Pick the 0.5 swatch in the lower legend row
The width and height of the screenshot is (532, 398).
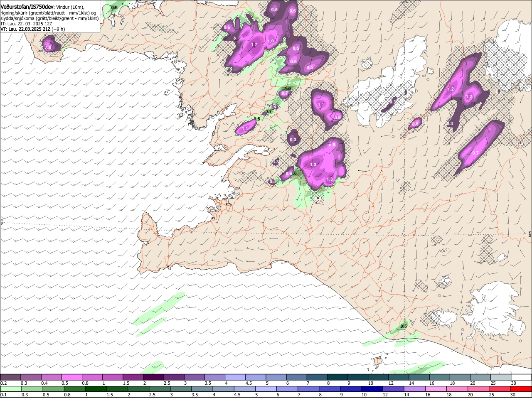(53, 389)
